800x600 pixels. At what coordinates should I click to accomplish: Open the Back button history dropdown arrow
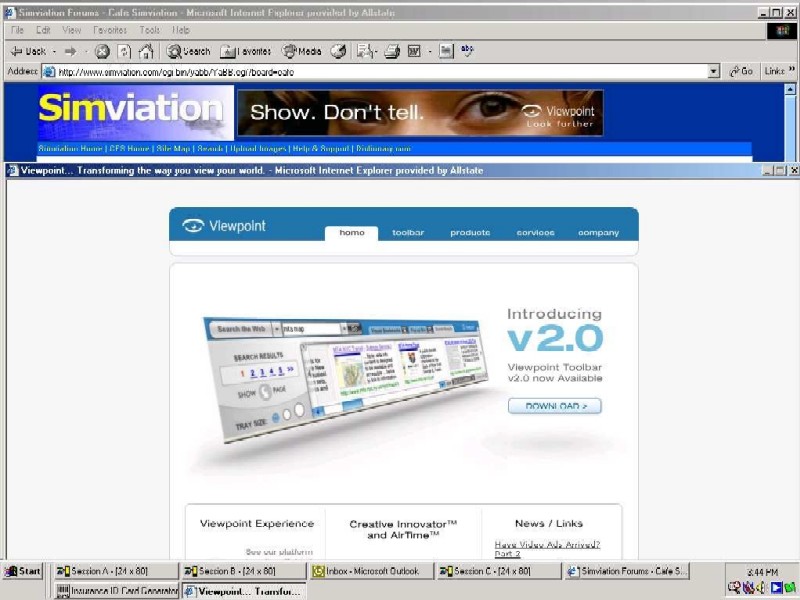(x=54, y=51)
